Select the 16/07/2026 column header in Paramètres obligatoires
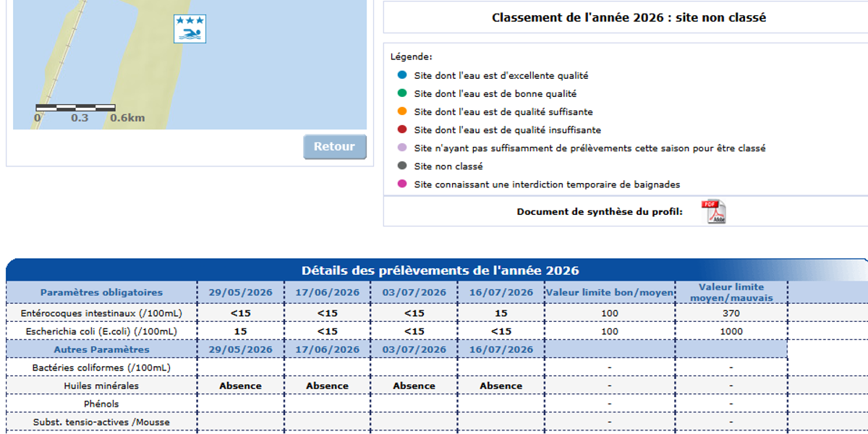 tap(501, 292)
